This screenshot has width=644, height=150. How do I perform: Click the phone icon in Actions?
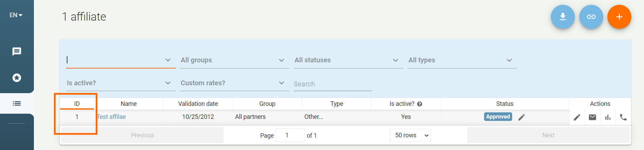[x=623, y=117]
